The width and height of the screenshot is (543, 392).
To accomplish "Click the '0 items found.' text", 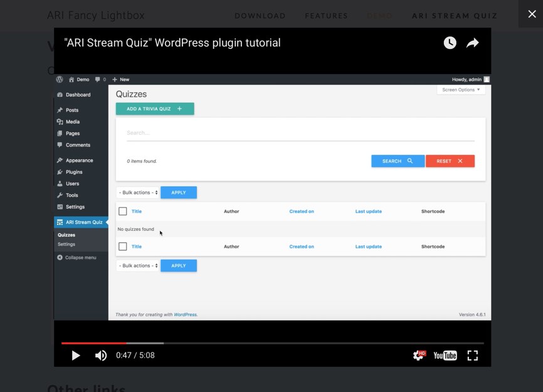I will click(142, 161).
